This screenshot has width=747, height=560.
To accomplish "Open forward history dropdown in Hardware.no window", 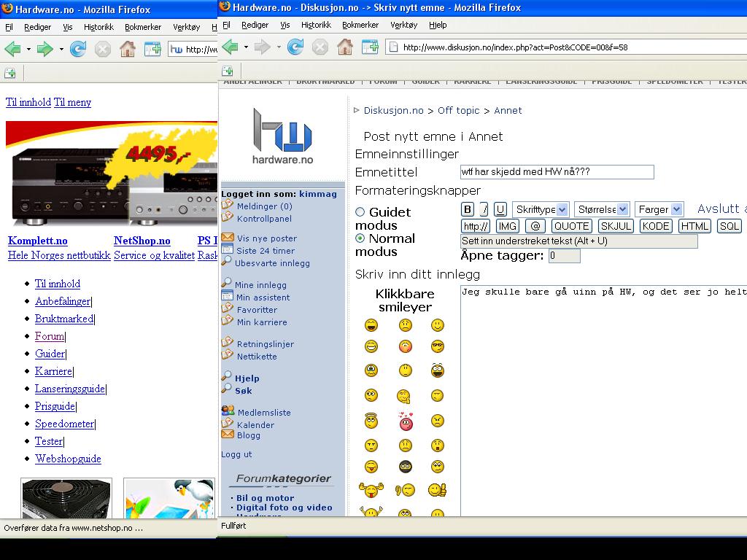I will (x=61, y=49).
